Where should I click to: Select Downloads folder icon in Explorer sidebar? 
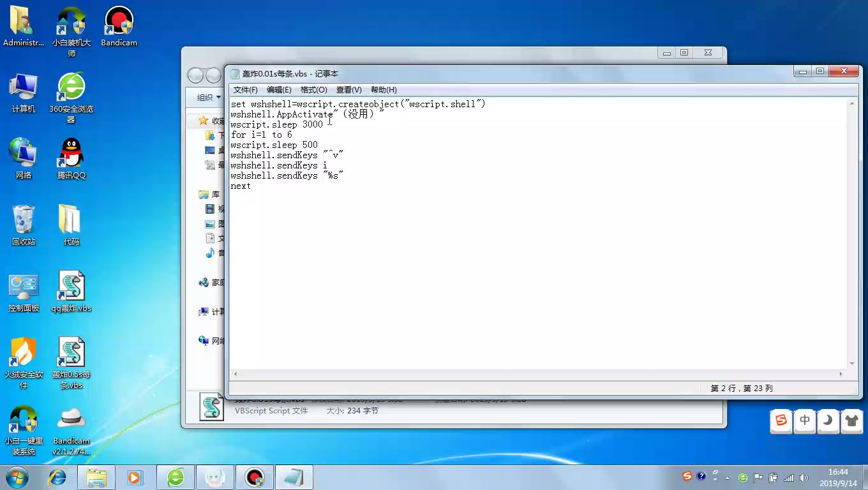209,135
